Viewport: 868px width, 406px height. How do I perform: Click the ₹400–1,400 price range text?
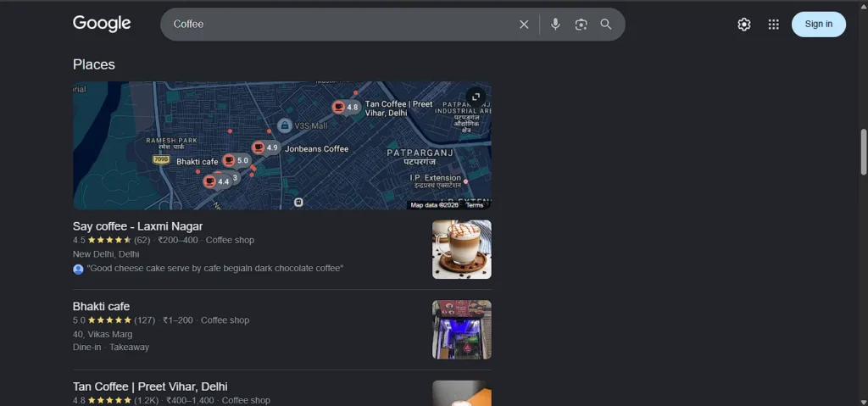[191, 400]
